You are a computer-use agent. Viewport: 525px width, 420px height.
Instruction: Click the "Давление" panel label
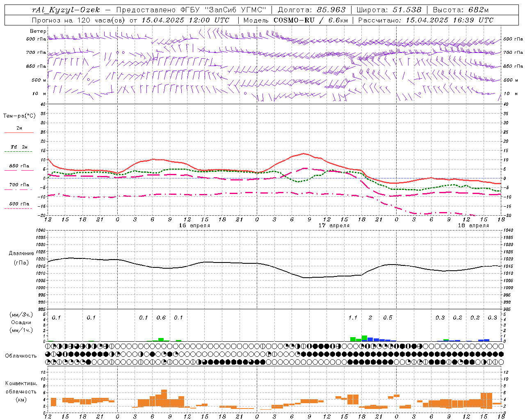coord(21,253)
